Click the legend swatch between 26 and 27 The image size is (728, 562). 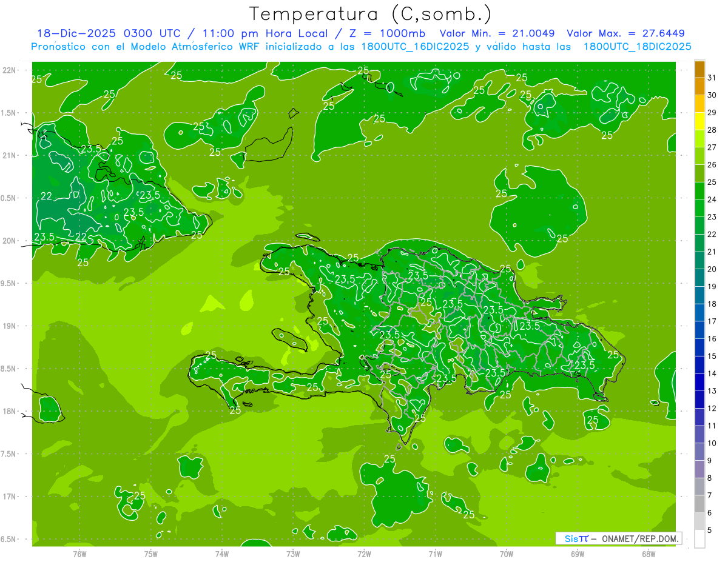699,156
